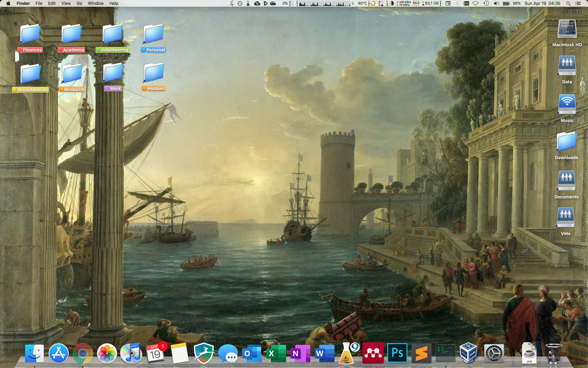Open the Time Machine menu bar item
This screenshot has width=588, height=368.
[486, 3]
